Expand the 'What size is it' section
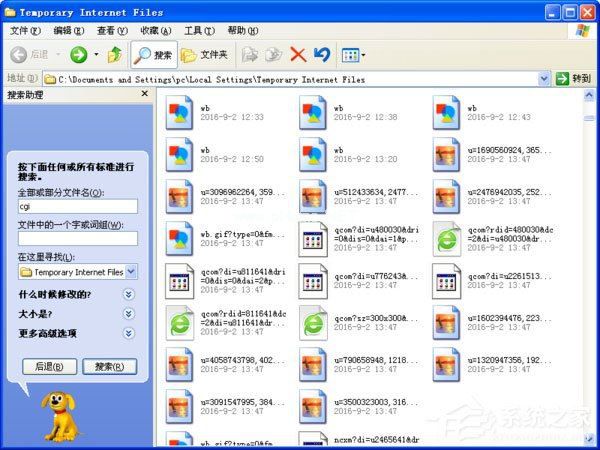The height and width of the screenshot is (450, 600). [129, 314]
